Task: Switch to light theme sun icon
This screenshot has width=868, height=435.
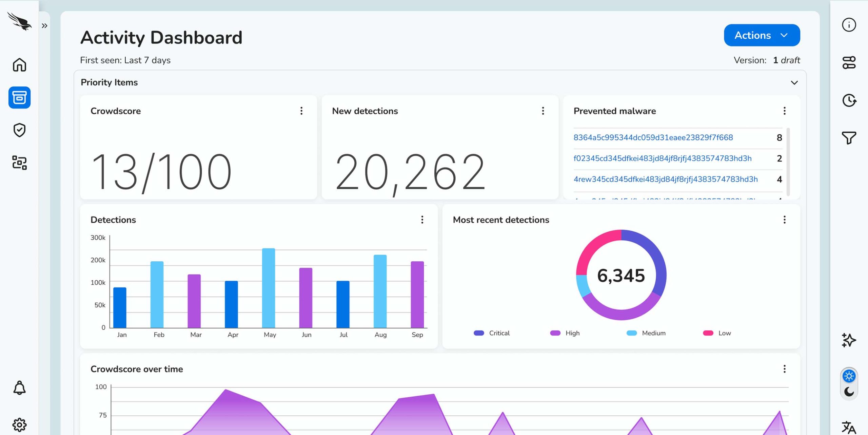Action: pyautogui.click(x=849, y=376)
